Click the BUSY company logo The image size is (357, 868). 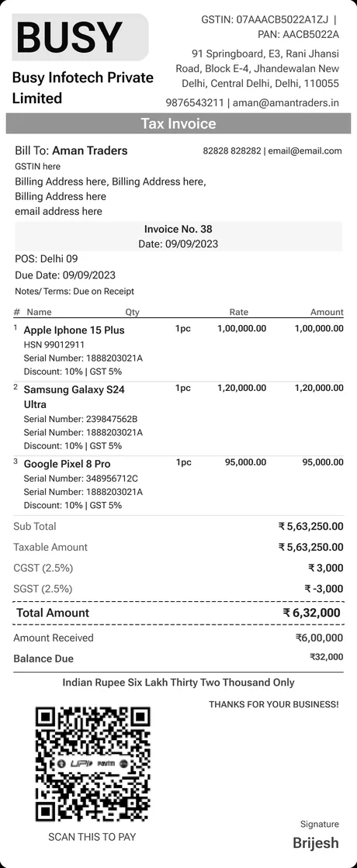click(x=80, y=37)
